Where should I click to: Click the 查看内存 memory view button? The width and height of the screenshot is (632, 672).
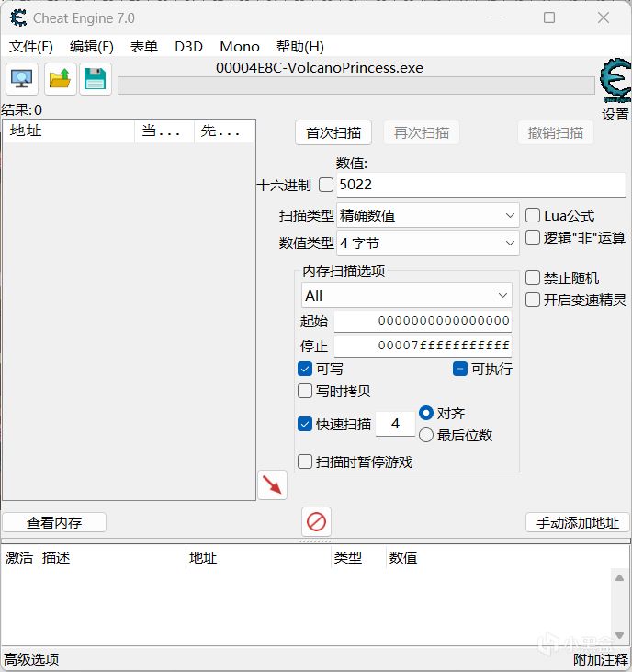pyautogui.click(x=54, y=522)
